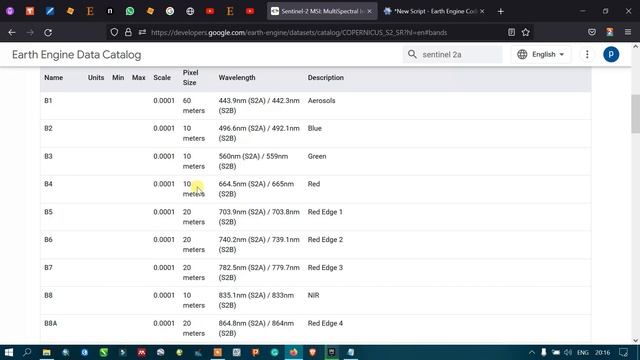Open Windows taskbar search
The height and width of the screenshot is (360, 640).
(x=27, y=352)
